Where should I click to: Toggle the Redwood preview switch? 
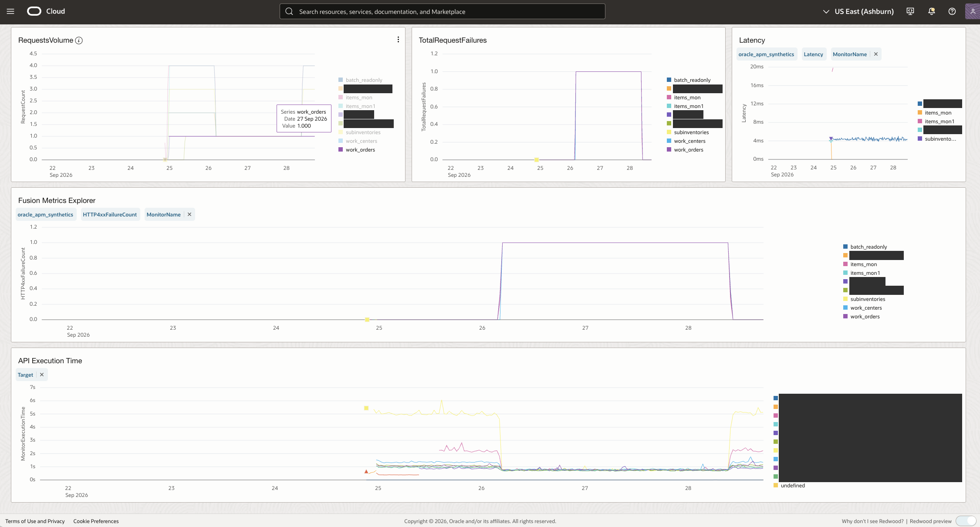click(966, 521)
